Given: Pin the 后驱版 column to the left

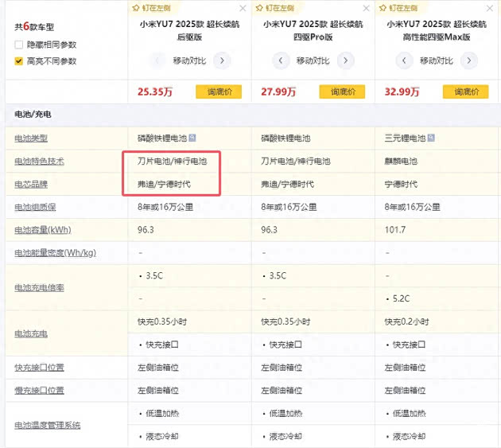Looking at the screenshot, I should click(152, 7).
